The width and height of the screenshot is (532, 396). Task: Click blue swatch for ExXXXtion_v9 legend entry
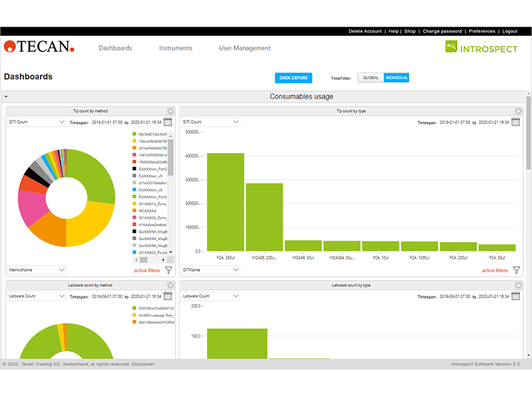tap(134, 190)
